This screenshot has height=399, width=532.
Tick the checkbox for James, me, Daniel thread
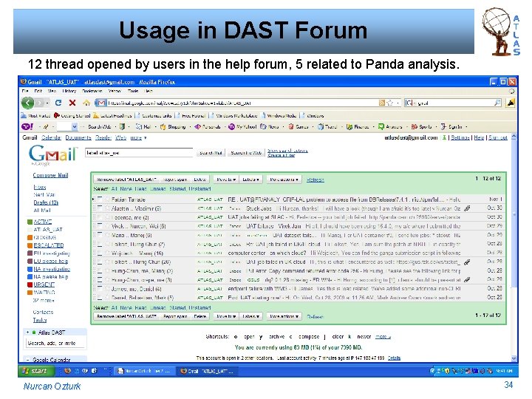coord(100,289)
